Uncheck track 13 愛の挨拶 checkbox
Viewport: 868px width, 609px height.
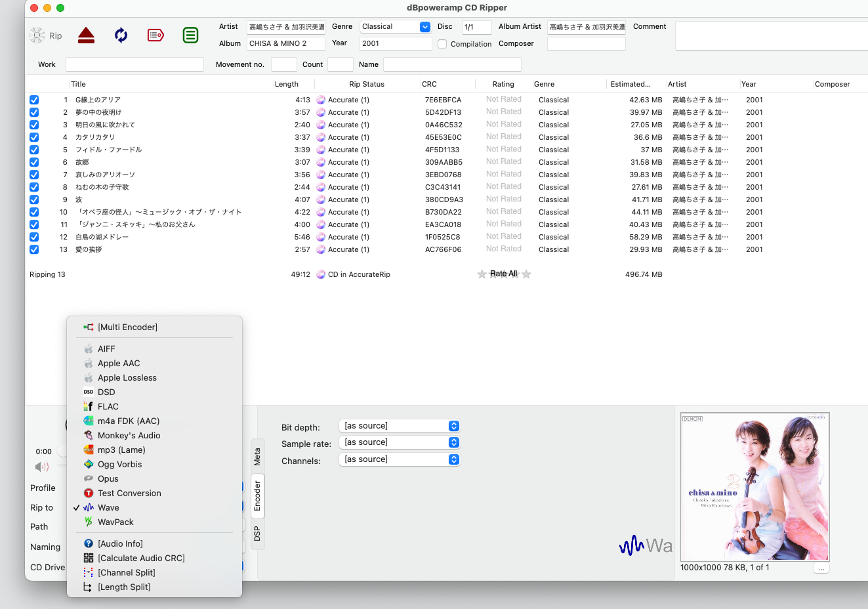click(34, 249)
